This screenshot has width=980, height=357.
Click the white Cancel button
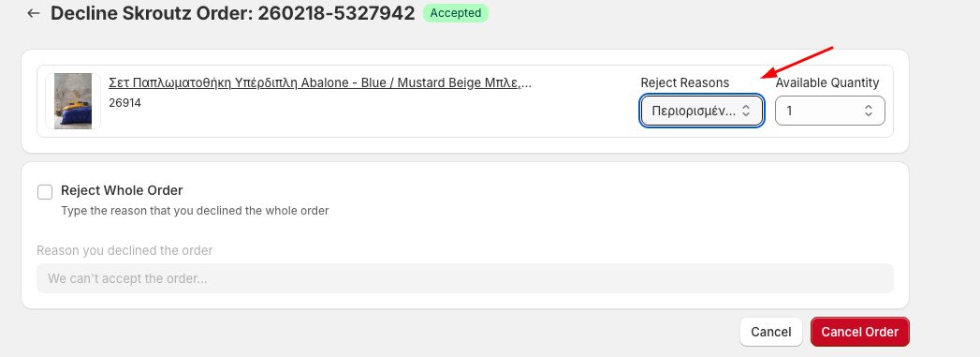771,332
